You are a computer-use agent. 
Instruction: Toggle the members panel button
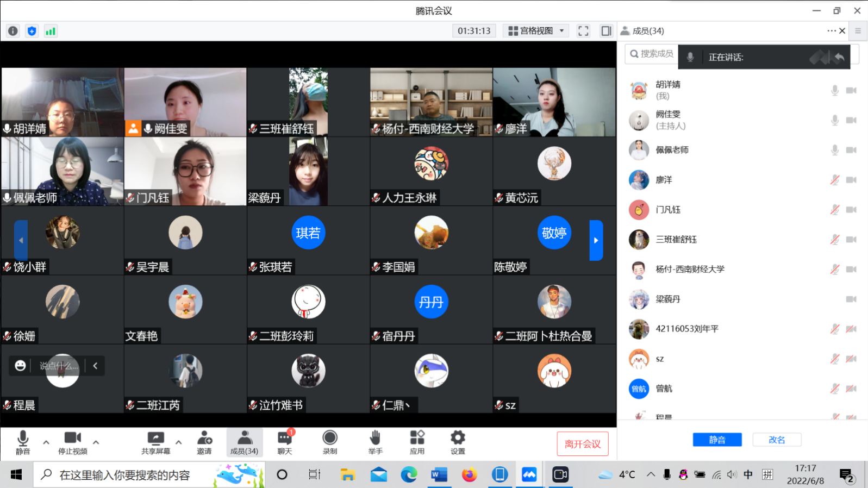click(244, 442)
